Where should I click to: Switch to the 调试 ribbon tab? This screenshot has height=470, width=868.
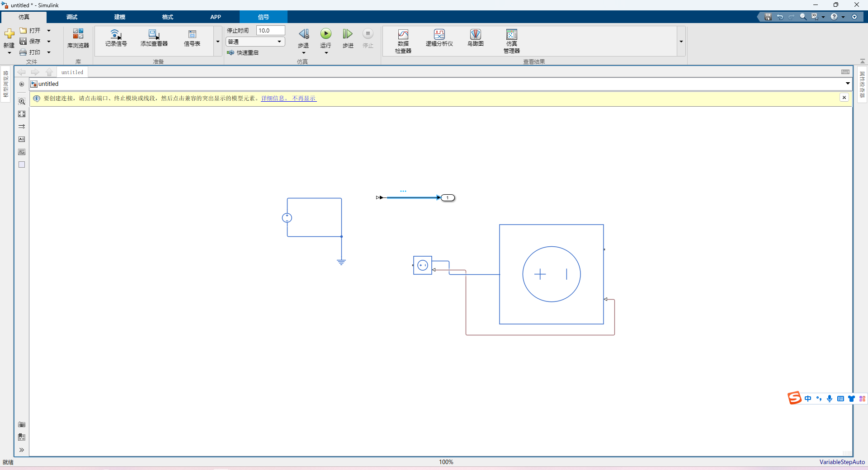coord(72,17)
